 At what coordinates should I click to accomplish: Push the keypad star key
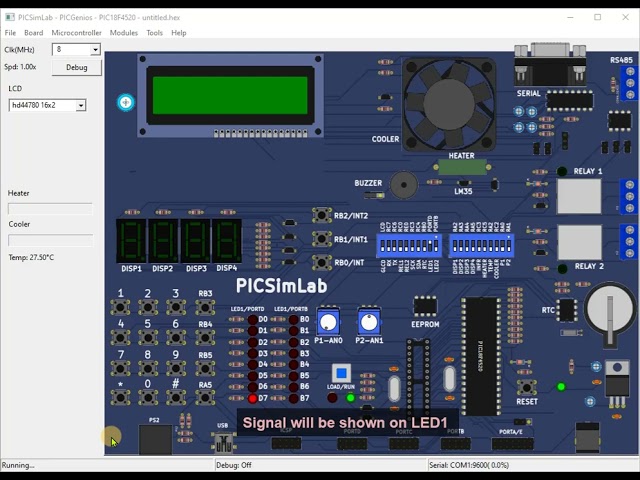pyautogui.click(x=120, y=397)
